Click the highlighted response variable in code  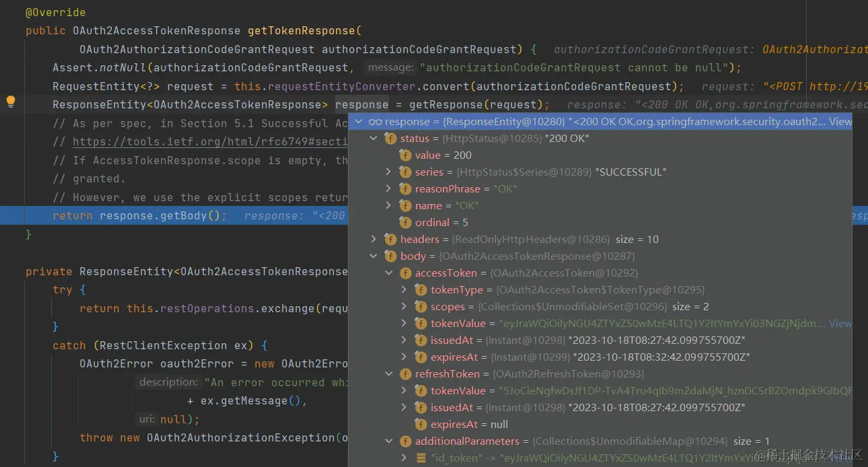point(362,105)
